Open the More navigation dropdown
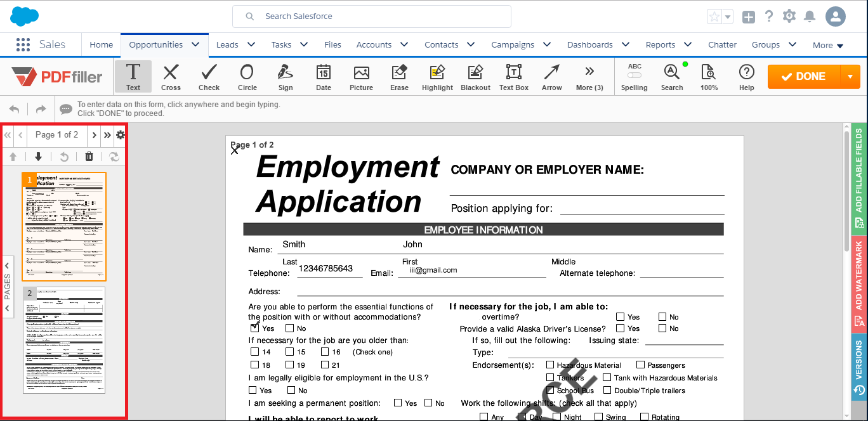Viewport: 868px width, 421px height. pyautogui.click(x=828, y=45)
